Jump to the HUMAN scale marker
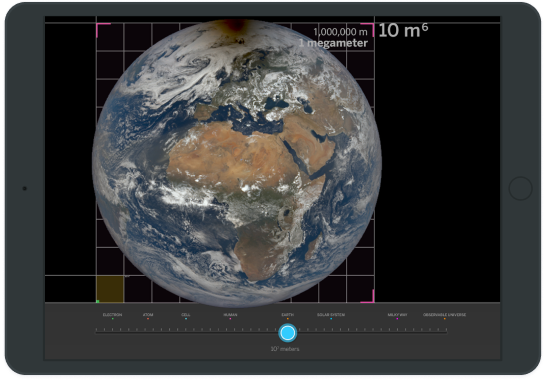 (230, 315)
